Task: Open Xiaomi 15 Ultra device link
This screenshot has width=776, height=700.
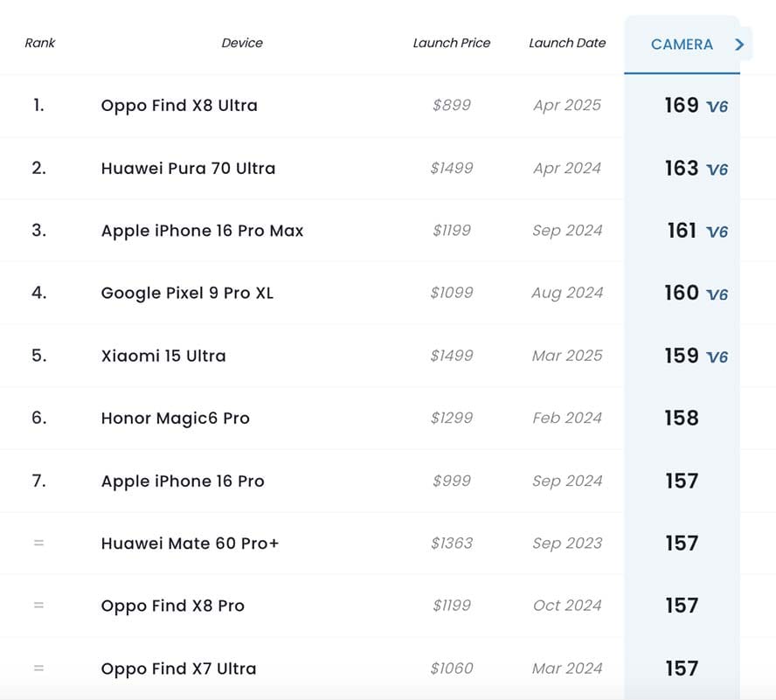Action: coord(163,356)
